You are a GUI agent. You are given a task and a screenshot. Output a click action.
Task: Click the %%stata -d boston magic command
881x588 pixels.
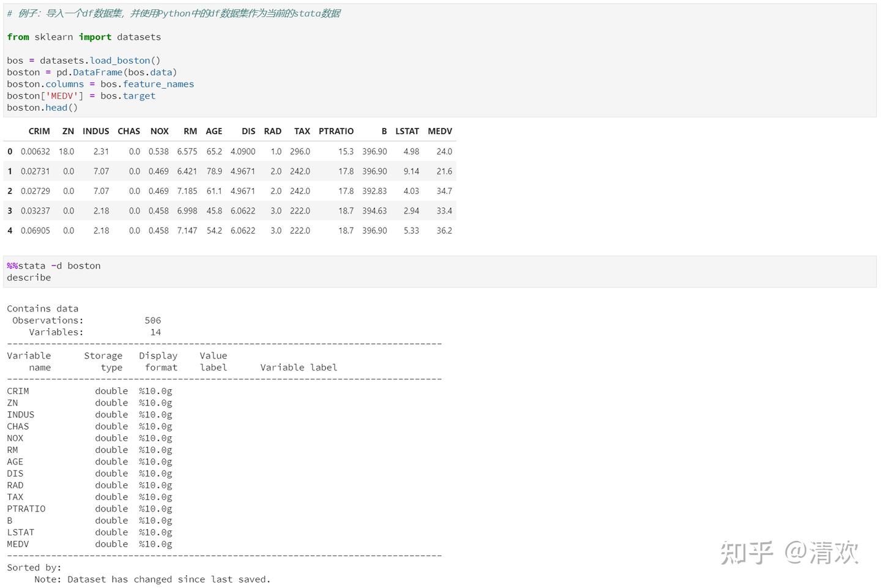pos(55,266)
